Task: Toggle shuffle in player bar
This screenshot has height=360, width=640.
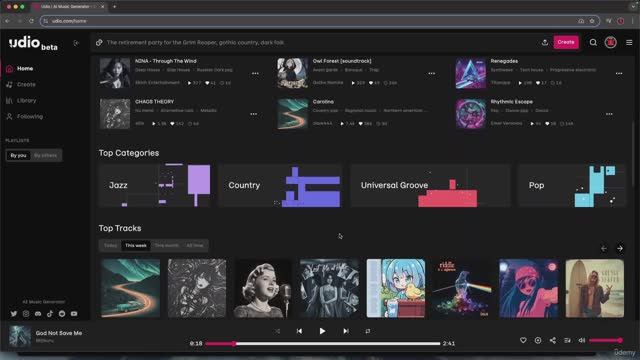Action: point(278,331)
